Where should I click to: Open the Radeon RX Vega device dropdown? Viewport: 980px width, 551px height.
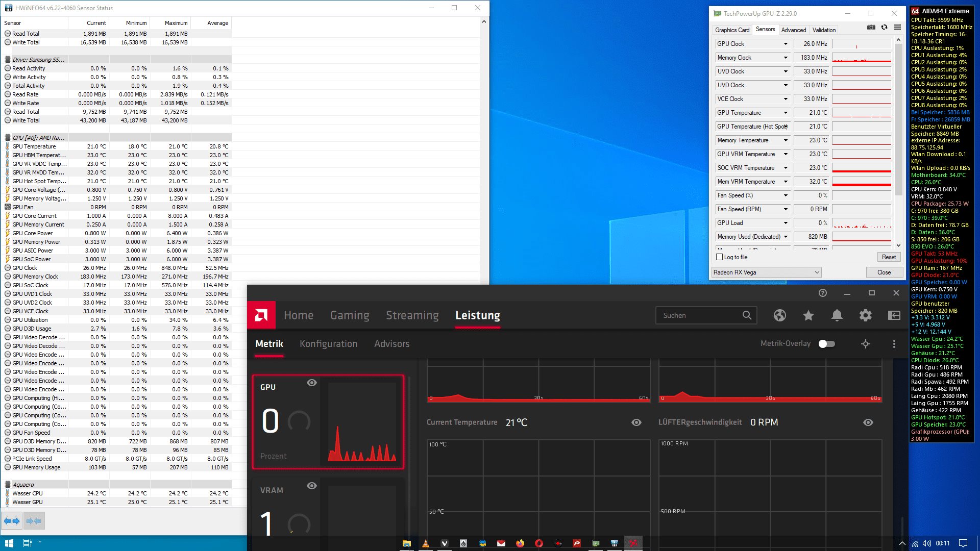point(766,272)
